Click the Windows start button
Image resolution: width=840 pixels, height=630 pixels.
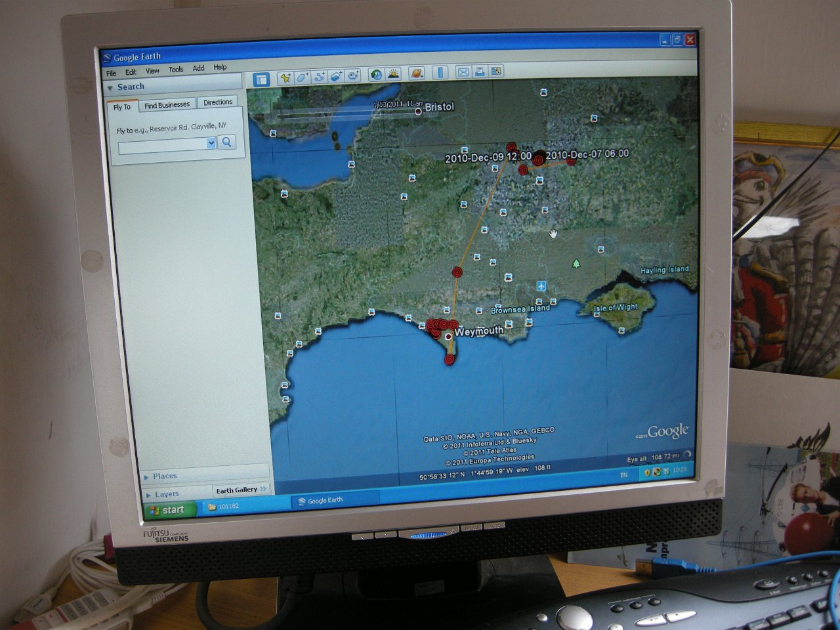coord(169,510)
